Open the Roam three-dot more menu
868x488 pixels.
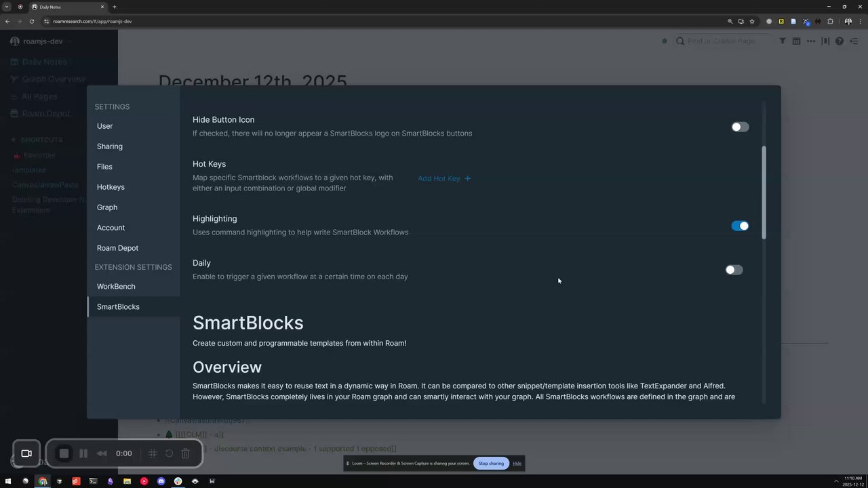[x=811, y=41]
